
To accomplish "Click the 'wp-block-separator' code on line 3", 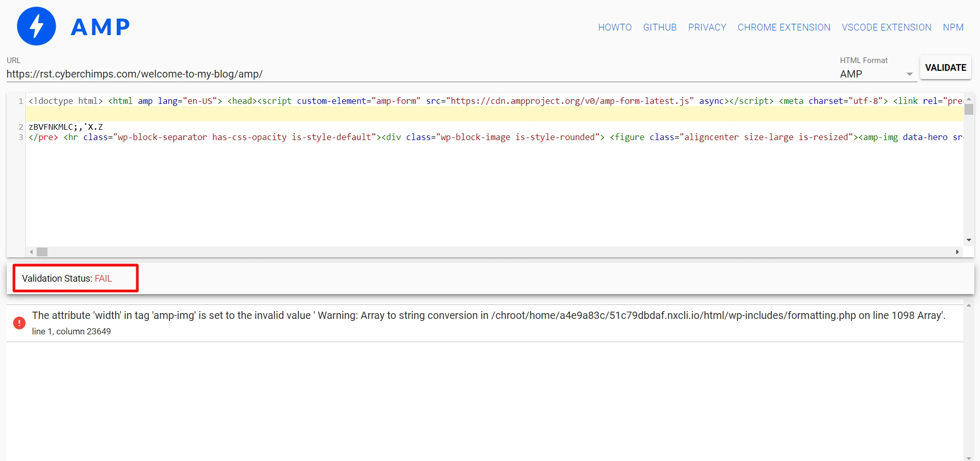I will point(162,137).
